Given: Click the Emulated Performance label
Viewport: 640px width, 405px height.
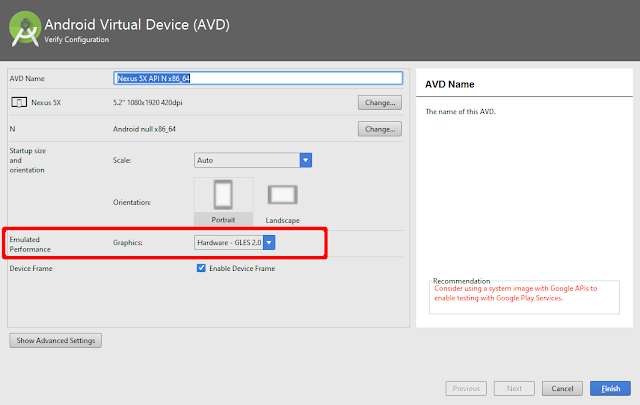Looking at the screenshot, I should [30, 244].
